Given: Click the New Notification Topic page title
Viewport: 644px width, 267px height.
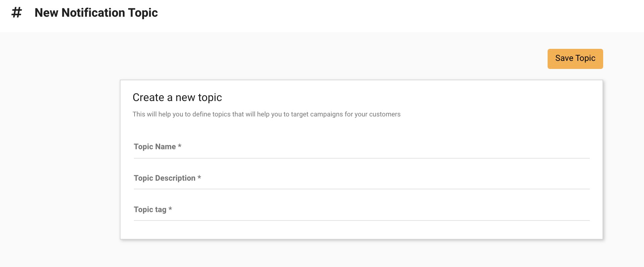Looking at the screenshot, I should tap(96, 13).
